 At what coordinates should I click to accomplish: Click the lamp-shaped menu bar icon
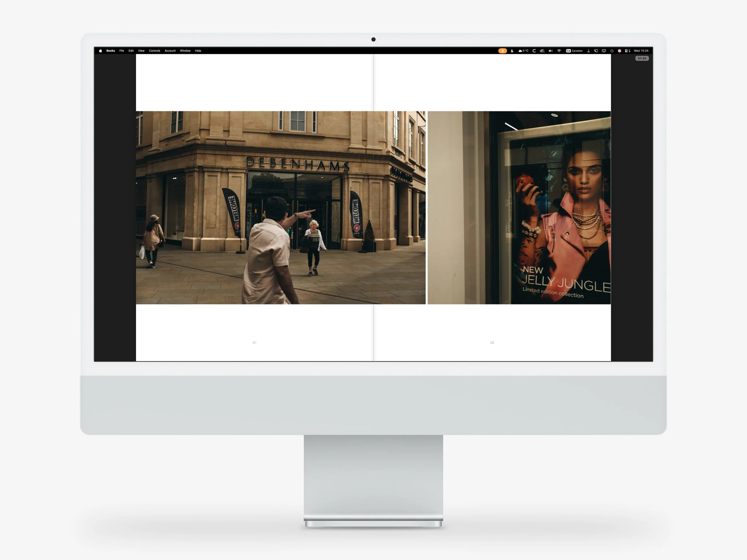tap(588, 51)
